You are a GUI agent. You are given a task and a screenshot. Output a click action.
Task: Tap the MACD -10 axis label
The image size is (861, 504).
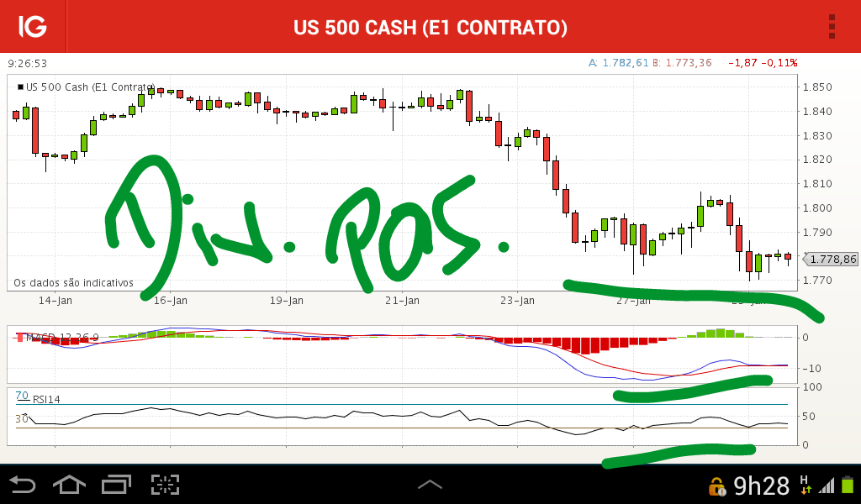pyautogui.click(x=811, y=369)
